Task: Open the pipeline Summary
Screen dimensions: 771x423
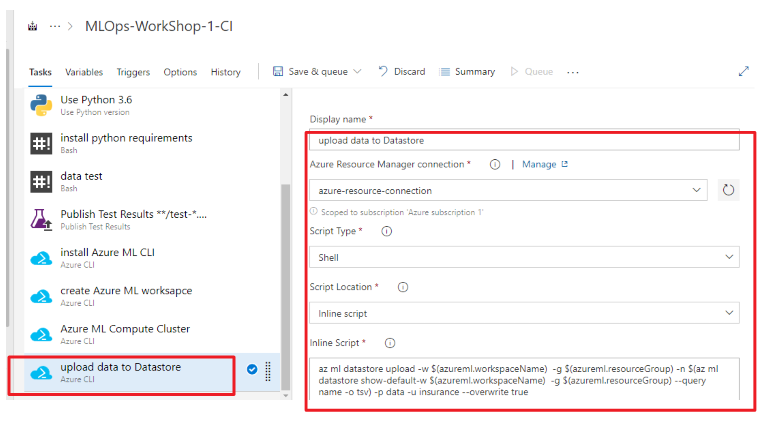Action: pyautogui.click(x=468, y=71)
